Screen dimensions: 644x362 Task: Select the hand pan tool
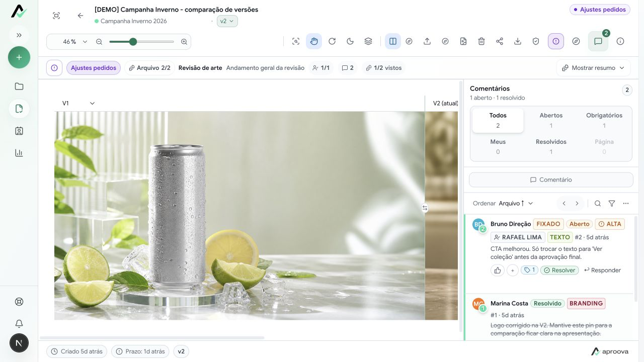314,41
